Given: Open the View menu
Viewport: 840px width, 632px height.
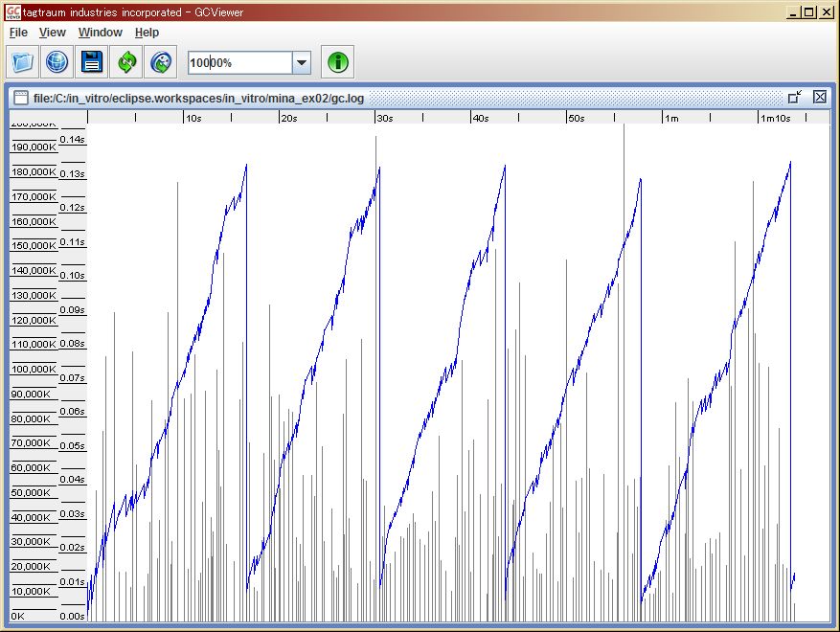Looking at the screenshot, I should click(53, 33).
